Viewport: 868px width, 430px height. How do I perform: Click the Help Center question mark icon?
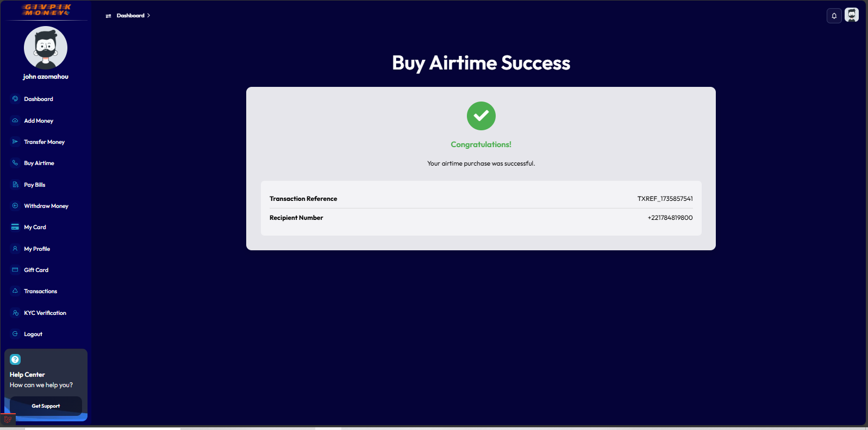tap(15, 359)
